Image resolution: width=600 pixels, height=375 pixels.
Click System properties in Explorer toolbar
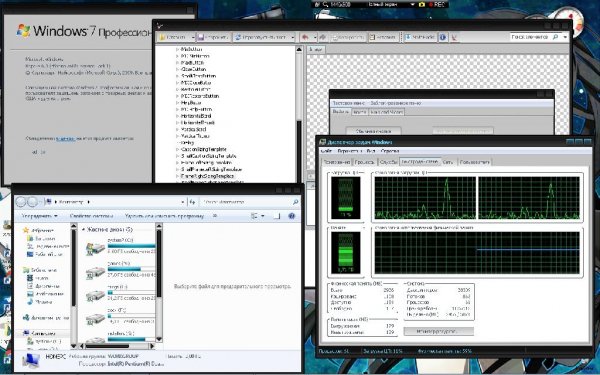[x=91, y=216]
